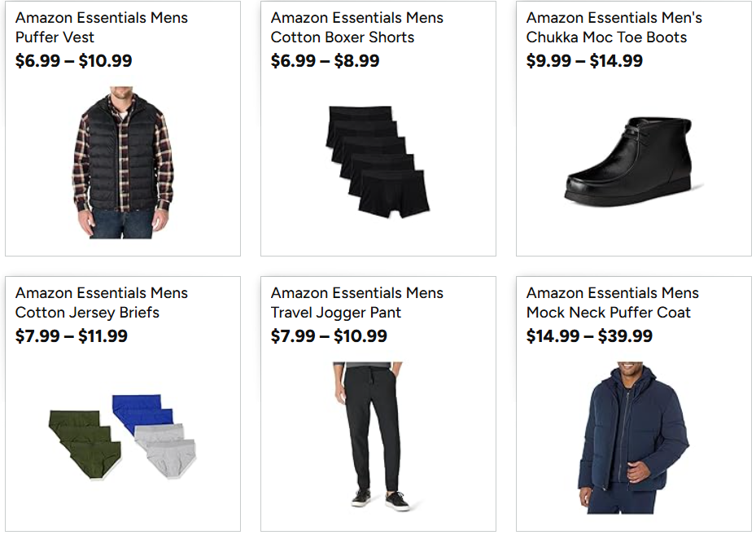Viewport: 756px width, 535px height.
Task: Select the $7.99 – $11.99 briefs price
Action: pyautogui.click(x=72, y=336)
